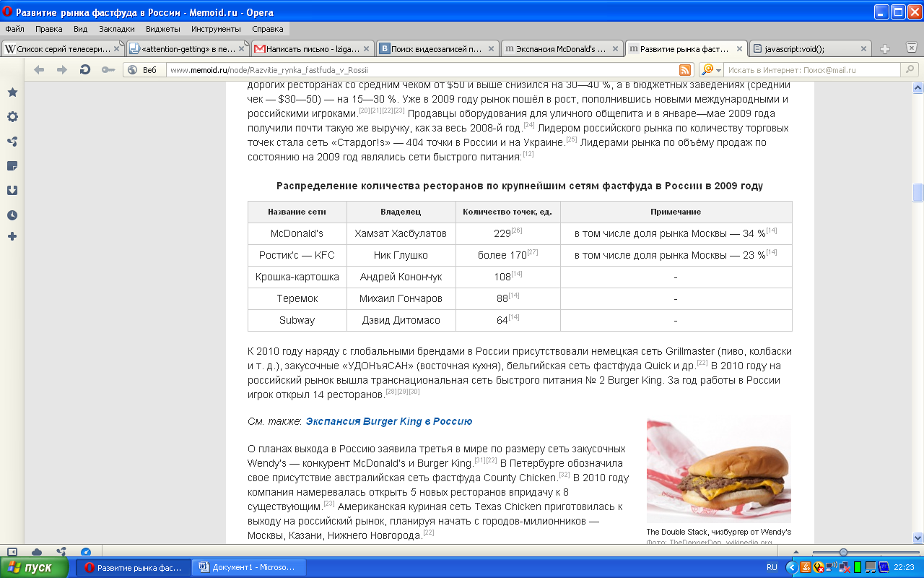Screen dimensions: 924x578
Task: Click footnote [26] next to 229
Action: 517,230
